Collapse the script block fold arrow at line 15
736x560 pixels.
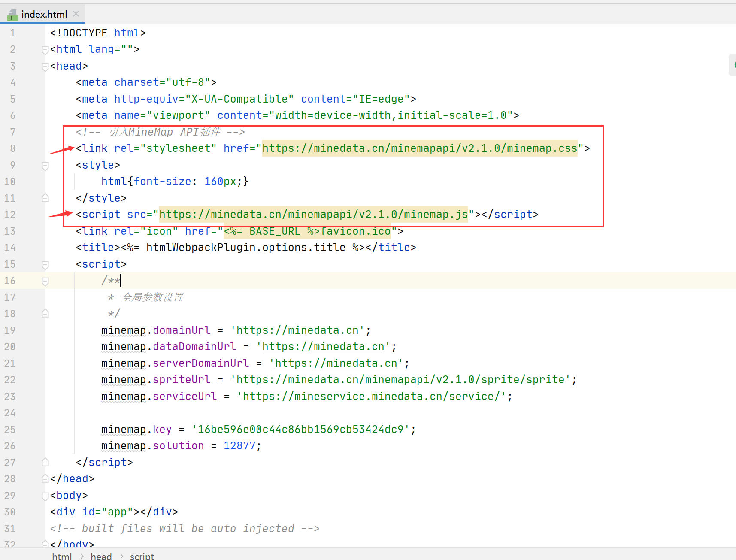pos(45,265)
